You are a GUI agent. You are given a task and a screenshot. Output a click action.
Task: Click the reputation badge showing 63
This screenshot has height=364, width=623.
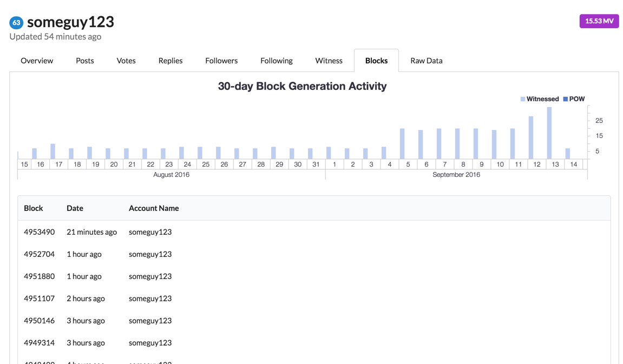click(16, 23)
